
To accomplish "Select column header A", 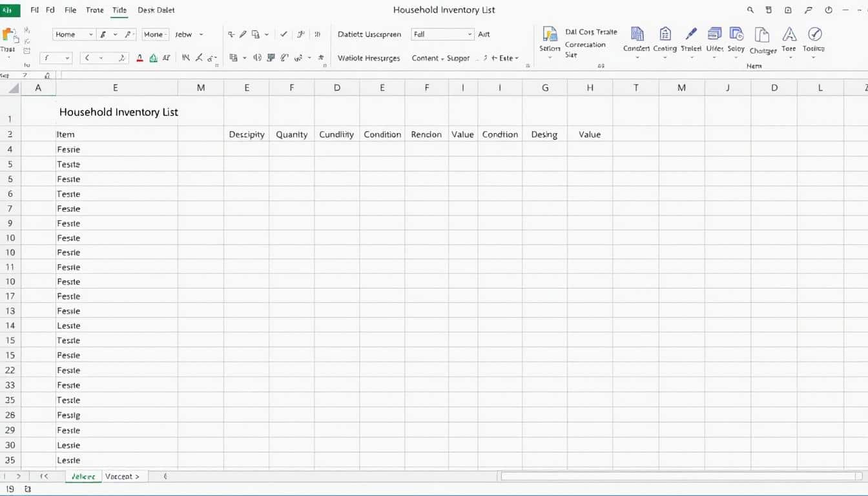I will 38,88.
